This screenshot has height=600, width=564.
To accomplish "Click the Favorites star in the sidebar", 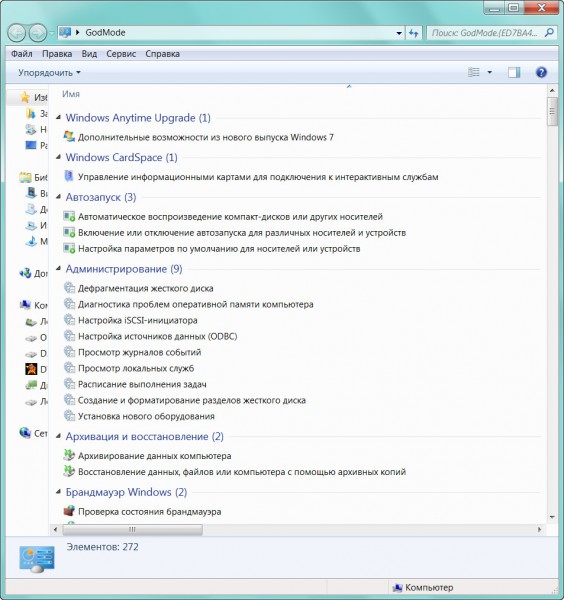I will pos(25,97).
